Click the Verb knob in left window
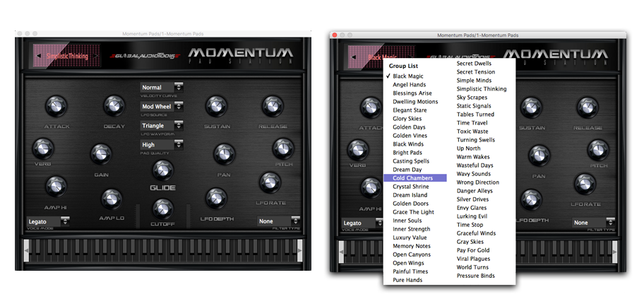Screen dimensions: 644x304 [42, 148]
